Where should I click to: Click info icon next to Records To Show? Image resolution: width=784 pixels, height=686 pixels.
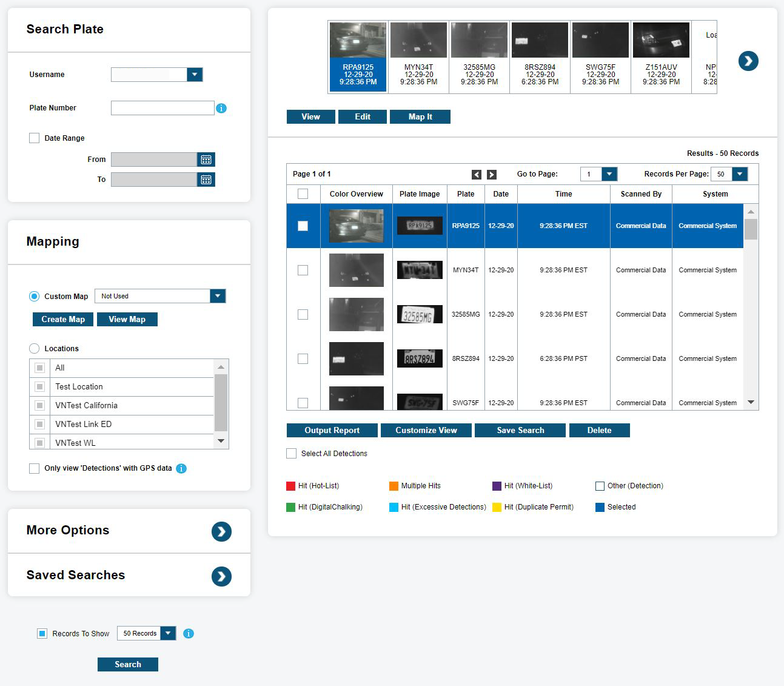(x=189, y=634)
